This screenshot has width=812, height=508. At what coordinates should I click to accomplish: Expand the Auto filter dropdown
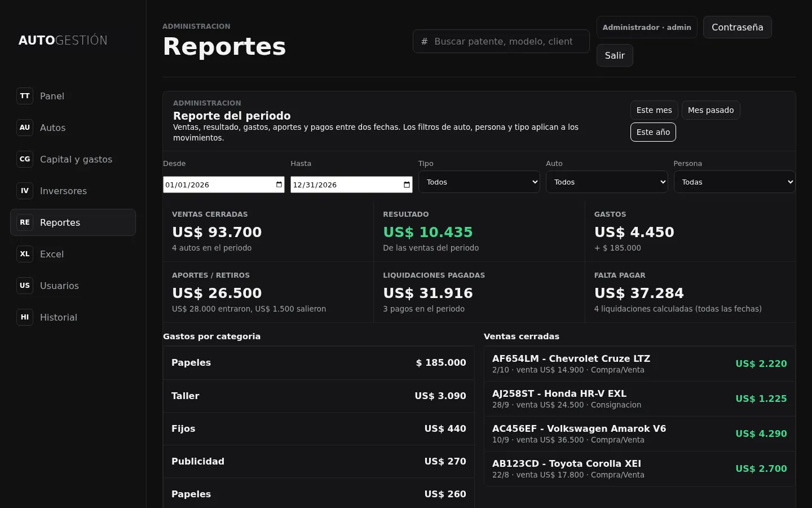(x=607, y=182)
